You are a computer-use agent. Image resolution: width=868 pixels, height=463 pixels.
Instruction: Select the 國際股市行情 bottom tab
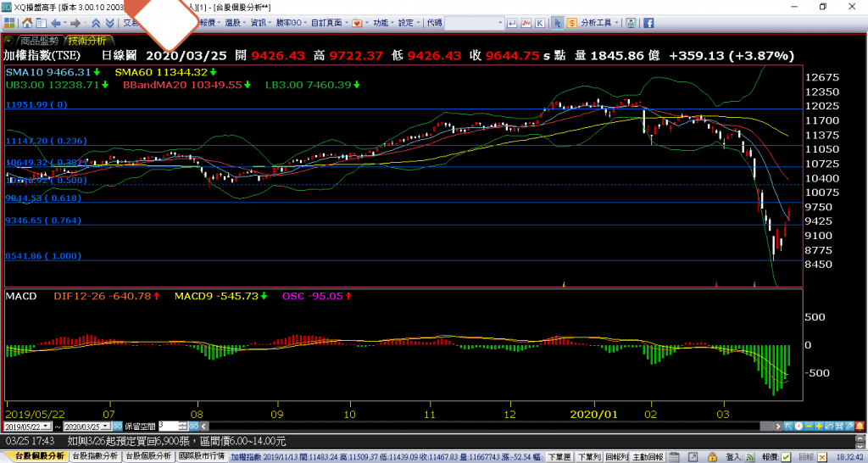[202, 456]
